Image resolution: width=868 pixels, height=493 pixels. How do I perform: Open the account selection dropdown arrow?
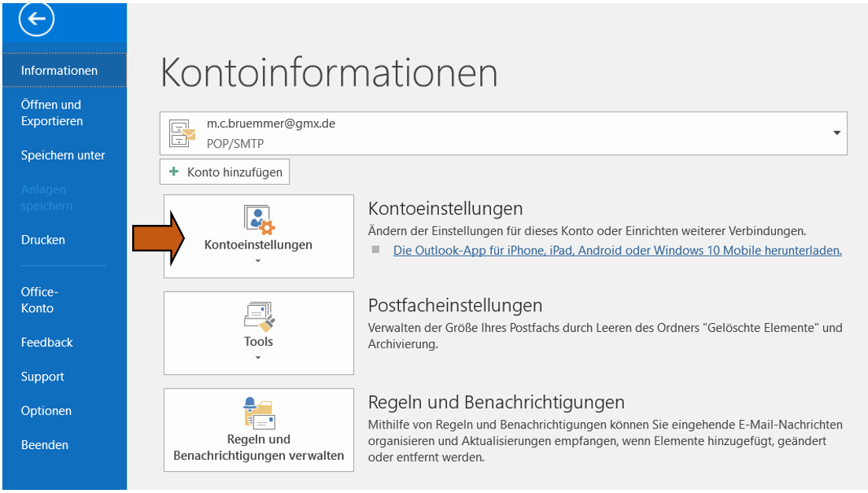(x=837, y=133)
